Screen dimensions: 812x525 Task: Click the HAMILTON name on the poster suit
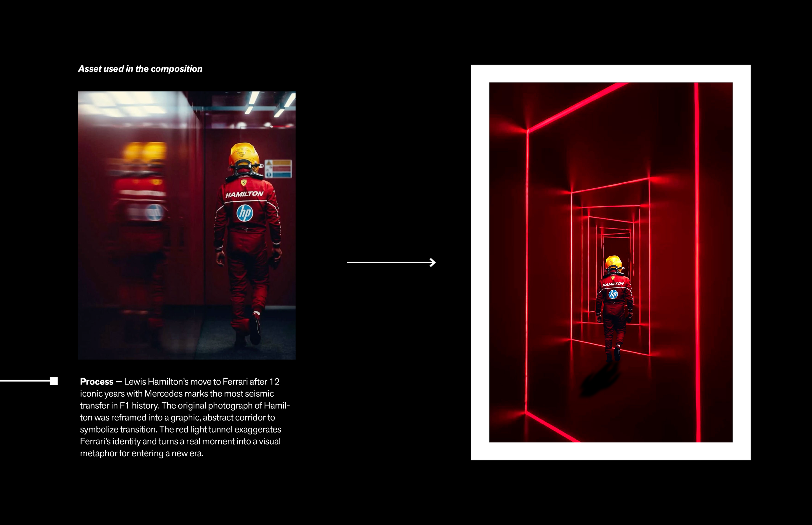613,284
